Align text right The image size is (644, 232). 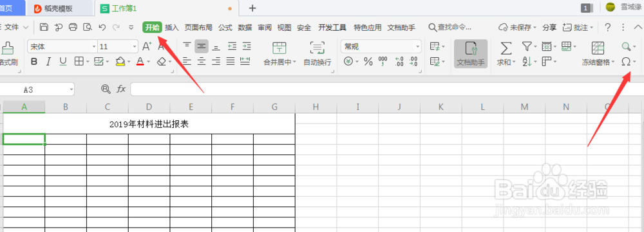point(216,62)
